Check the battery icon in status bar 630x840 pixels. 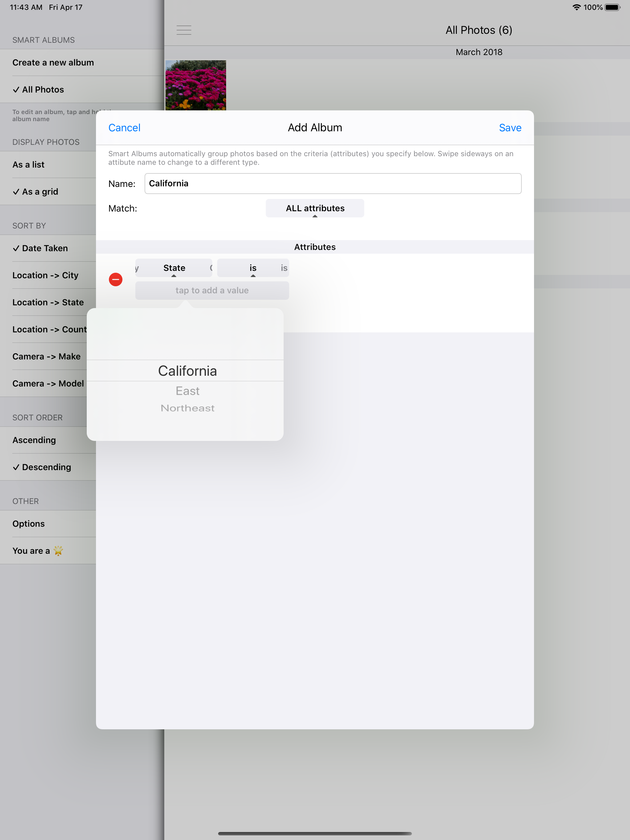(612, 7)
